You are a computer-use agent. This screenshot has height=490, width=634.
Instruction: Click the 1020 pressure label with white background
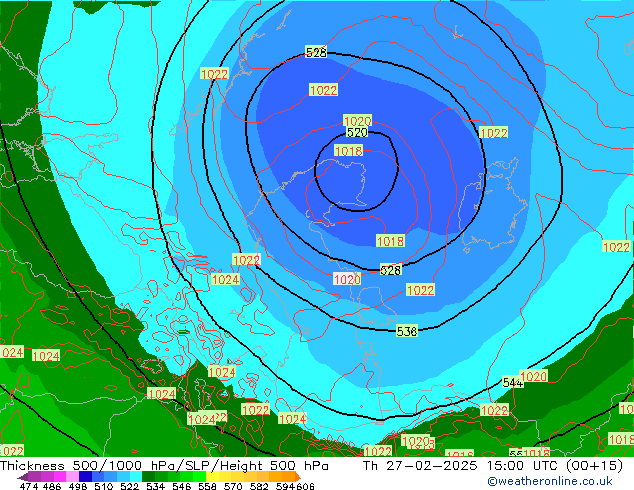(x=347, y=279)
